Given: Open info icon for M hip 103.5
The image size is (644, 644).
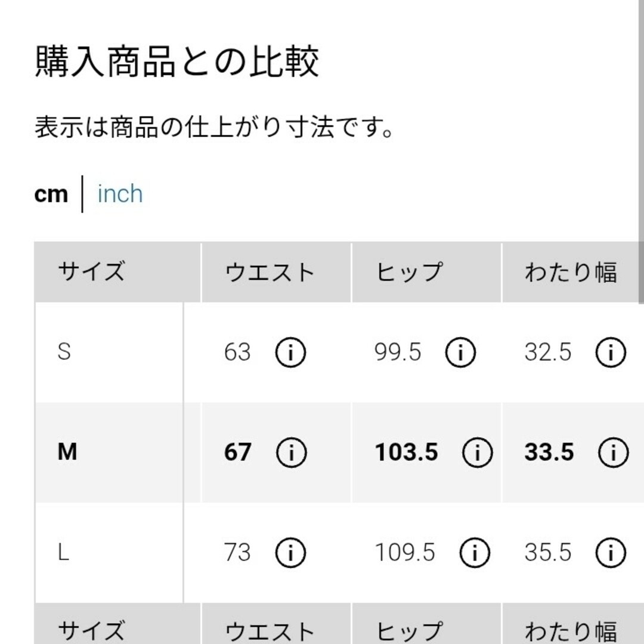Looking at the screenshot, I should (x=477, y=452).
